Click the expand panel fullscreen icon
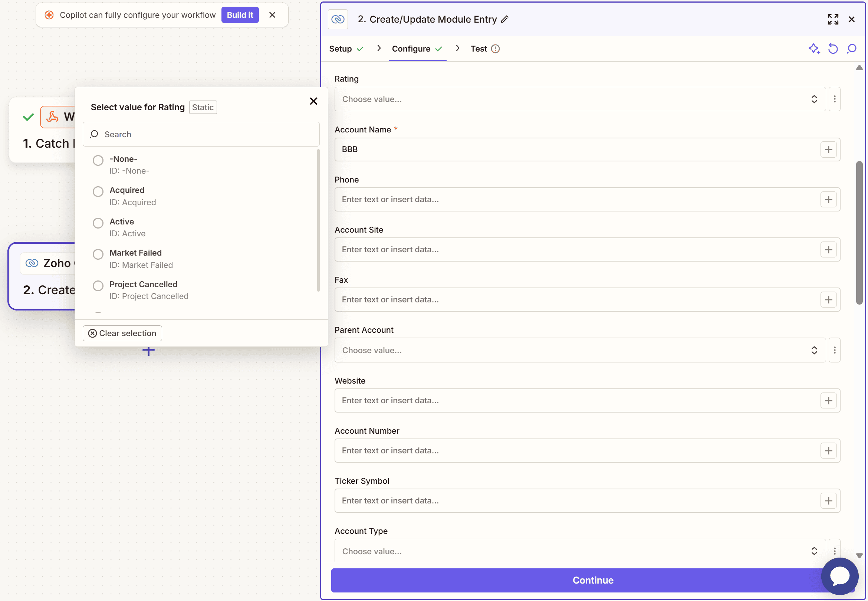The width and height of the screenshot is (868, 601). [x=833, y=19]
